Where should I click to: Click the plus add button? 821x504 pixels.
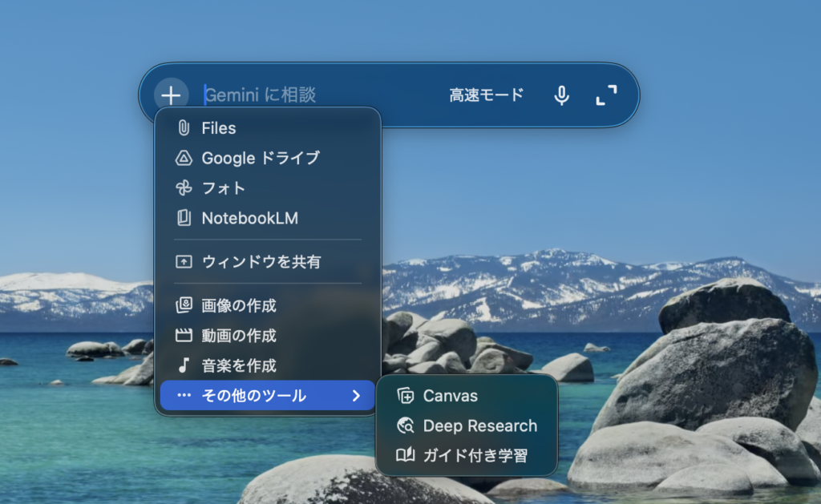[x=171, y=95]
